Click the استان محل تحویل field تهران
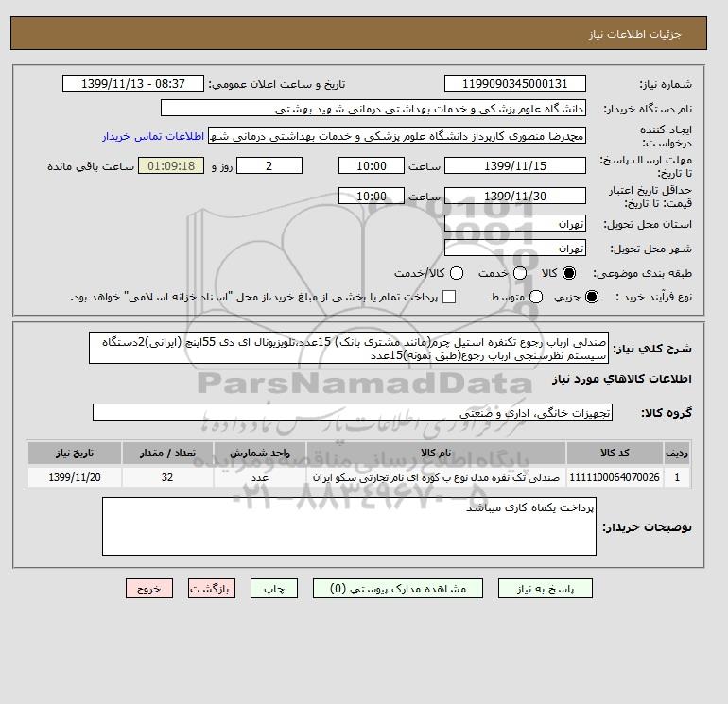This screenshot has width=728, height=704. [515, 224]
